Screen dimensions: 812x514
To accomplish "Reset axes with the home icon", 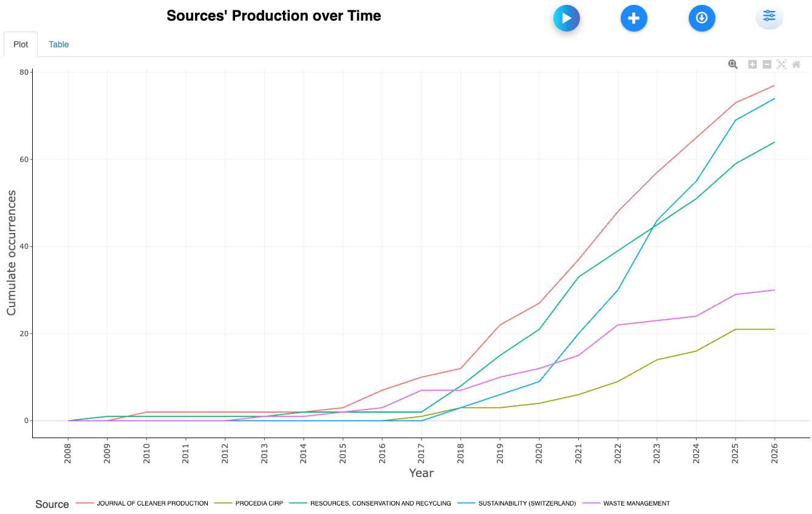I will pos(796,64).
